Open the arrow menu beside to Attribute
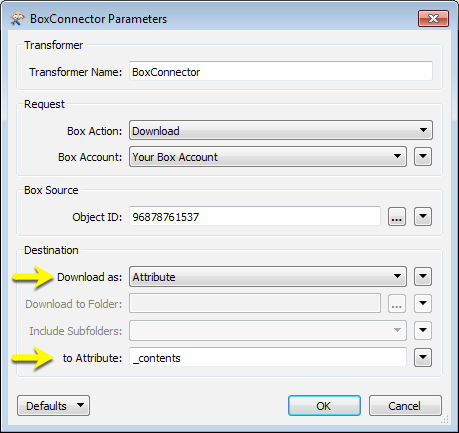The height and width of the screenshot is (433, 459). [x=423, y=357]
